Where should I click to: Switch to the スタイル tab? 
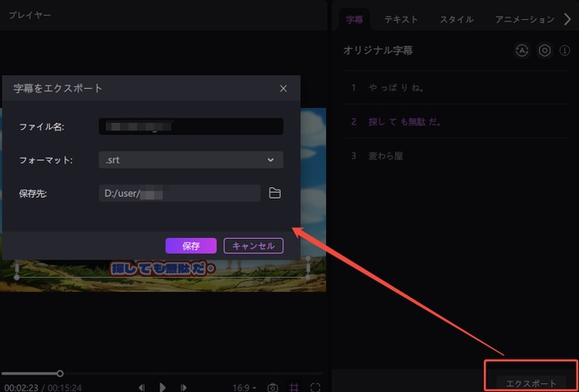pos(456,19)
